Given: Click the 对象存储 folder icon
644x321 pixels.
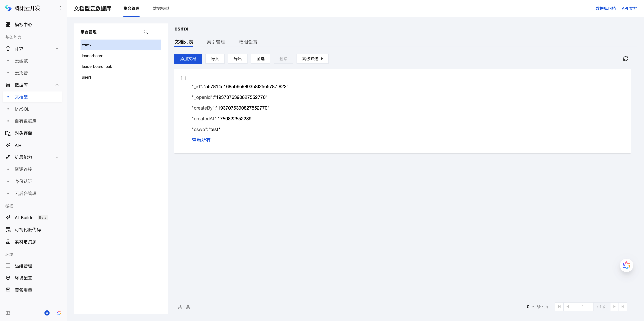Looking at the screenshot, I should tap(8, 133).
